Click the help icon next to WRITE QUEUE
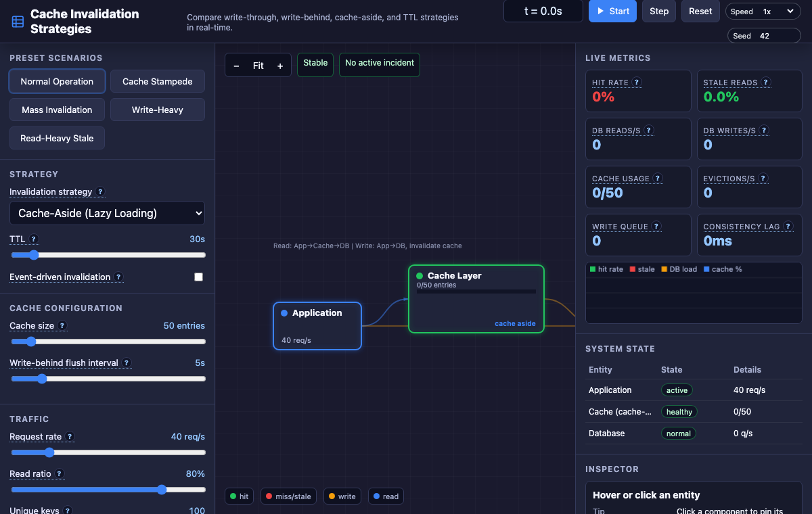This screenshot has height=514, width=812. coord(656,227)
